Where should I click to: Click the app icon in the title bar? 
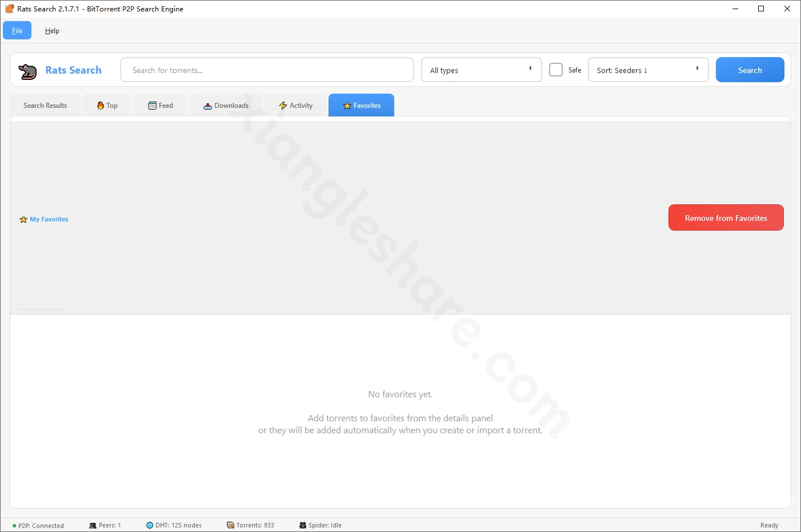click(x=9, y=9)
